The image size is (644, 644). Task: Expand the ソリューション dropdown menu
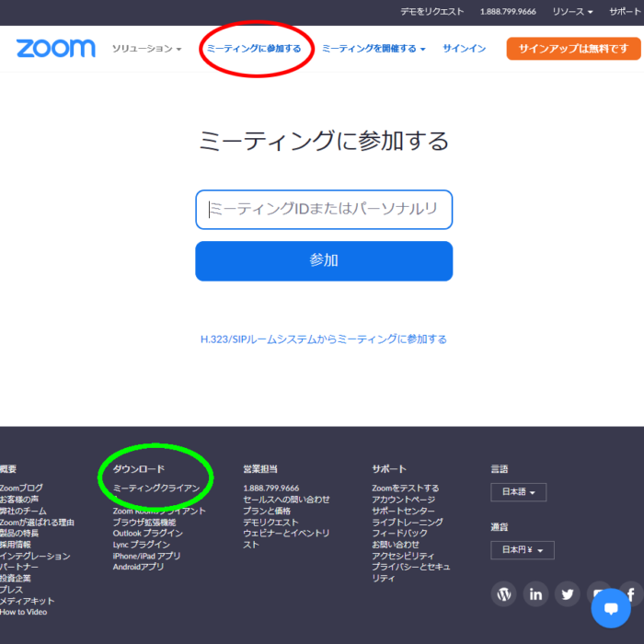click(x=146, y=49)
